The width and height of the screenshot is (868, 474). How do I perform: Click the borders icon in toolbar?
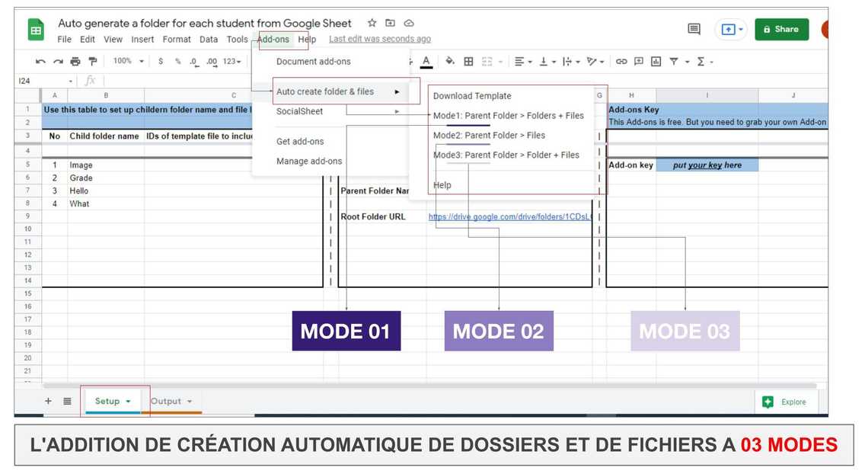[468, 62]
